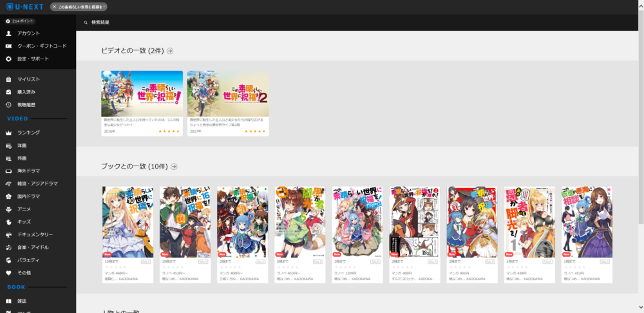Screen dimensions: 644x313
Task: Click the 検索結果 heading text
Action: (100, 23)
